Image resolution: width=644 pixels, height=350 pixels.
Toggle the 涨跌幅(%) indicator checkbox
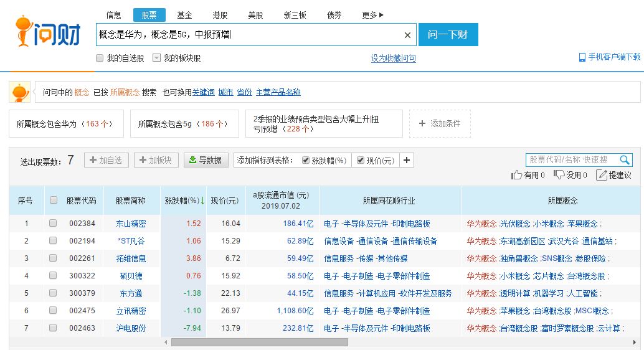click(306, 160)
